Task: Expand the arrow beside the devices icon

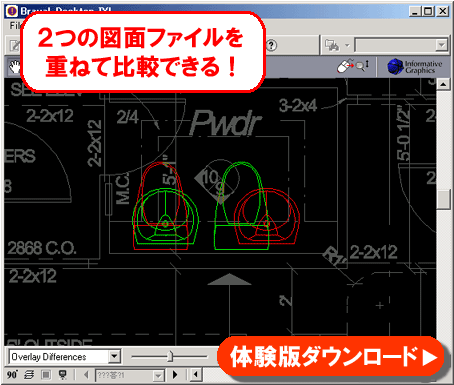Action: pos(347,45)
